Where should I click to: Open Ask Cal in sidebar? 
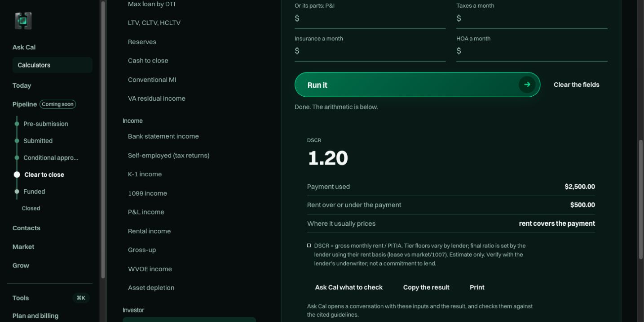[24, 47]
